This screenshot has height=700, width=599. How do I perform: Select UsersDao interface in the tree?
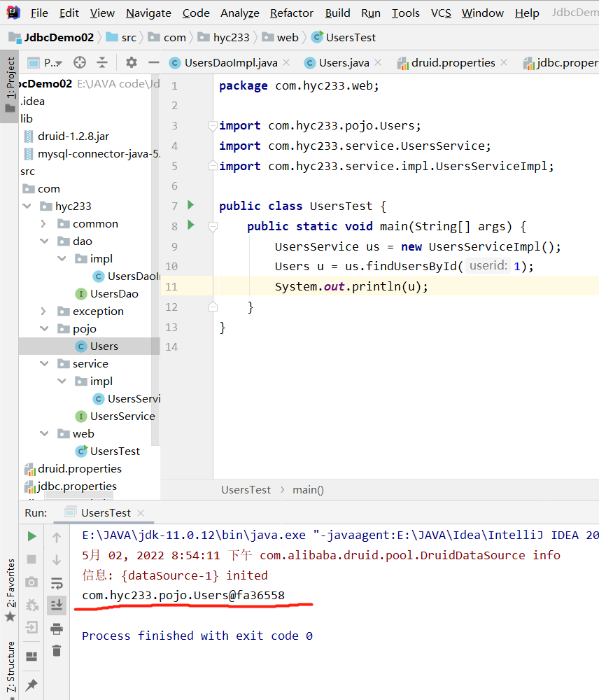[x=107, y=294]
